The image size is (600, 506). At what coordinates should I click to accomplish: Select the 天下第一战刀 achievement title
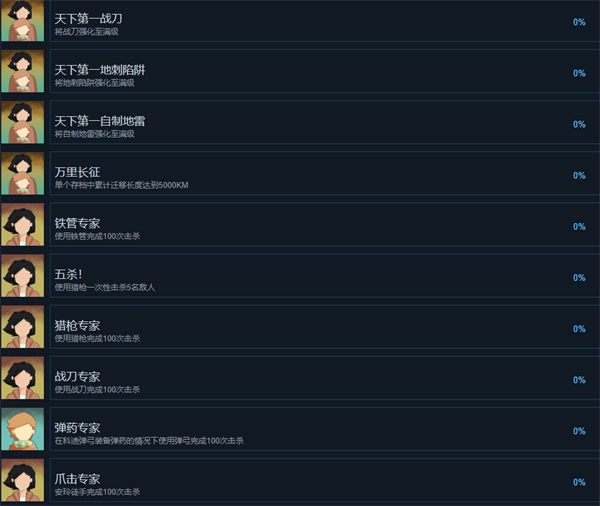coord(88,18)
